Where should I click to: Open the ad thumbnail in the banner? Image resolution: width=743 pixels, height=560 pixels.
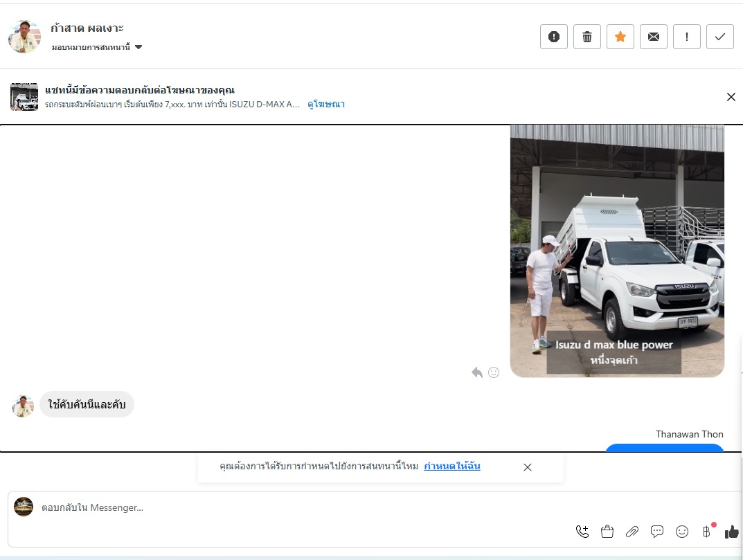point(24,97)
